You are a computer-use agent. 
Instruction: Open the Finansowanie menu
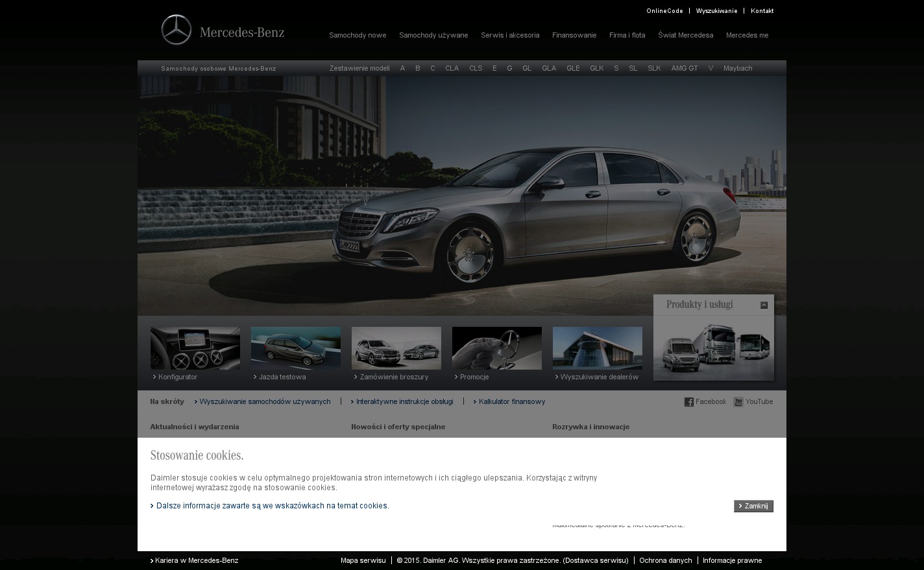(574, 35)
